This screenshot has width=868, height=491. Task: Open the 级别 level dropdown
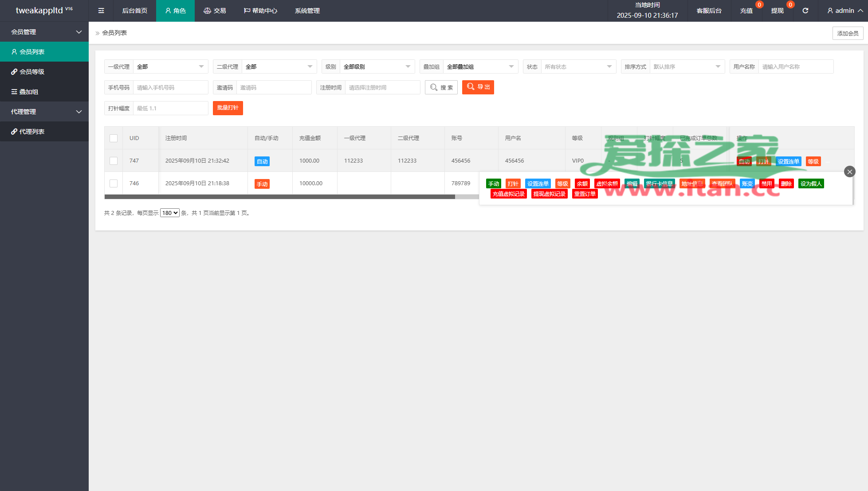(377, 66)
